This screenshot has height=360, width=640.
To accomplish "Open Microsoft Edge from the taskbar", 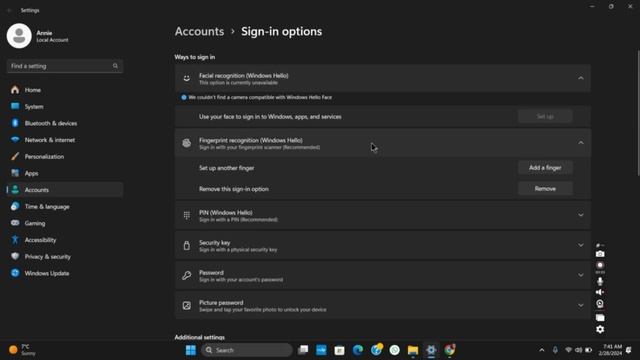I will coord(358,350).
